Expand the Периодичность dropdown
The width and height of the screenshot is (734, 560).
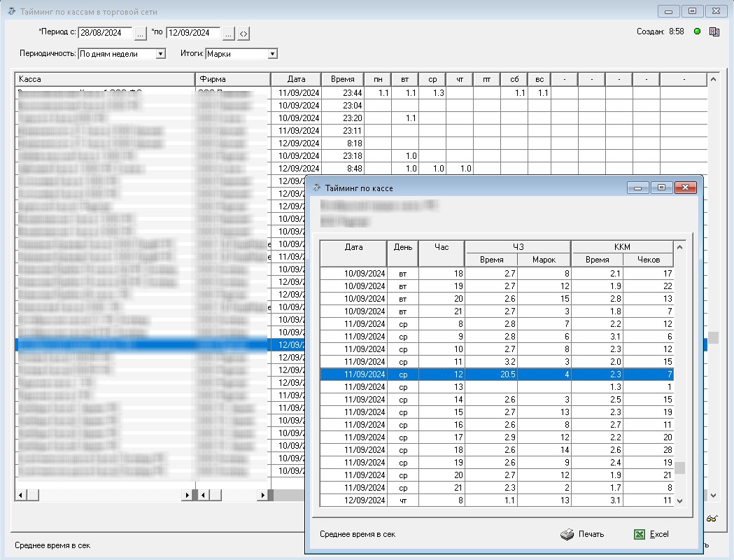pos(160,54)
